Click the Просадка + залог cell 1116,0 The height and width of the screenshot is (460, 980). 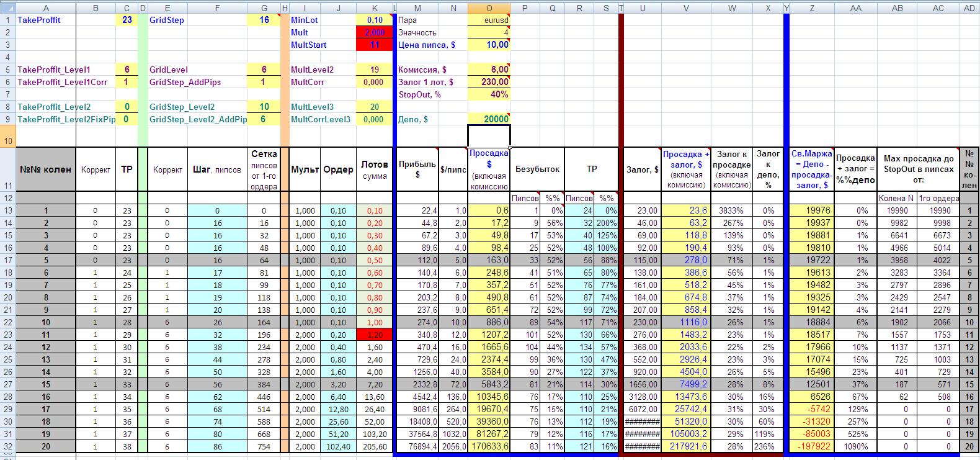(x=686, y=322)
